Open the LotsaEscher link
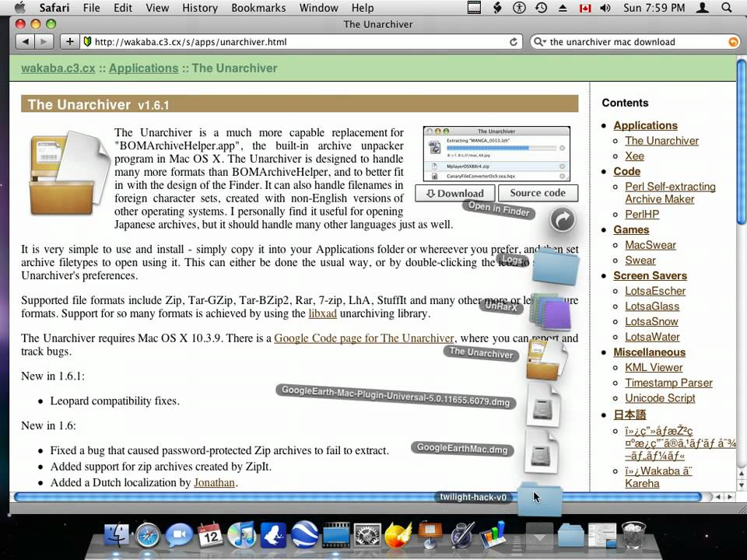The width and height of the screenshot is (747, 560). [x=655, y=291]
